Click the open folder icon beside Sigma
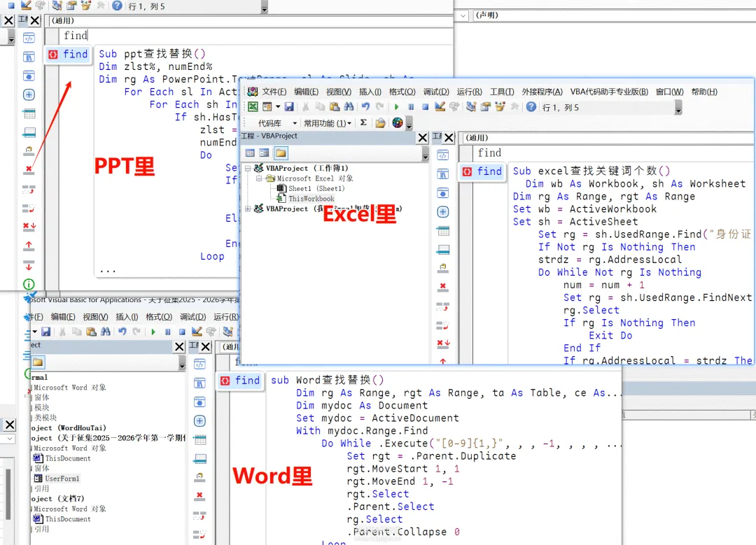 coord(380,123)
